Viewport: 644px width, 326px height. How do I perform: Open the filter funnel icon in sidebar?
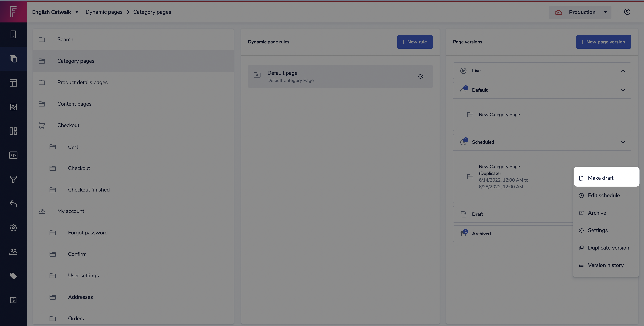(13, 179)
